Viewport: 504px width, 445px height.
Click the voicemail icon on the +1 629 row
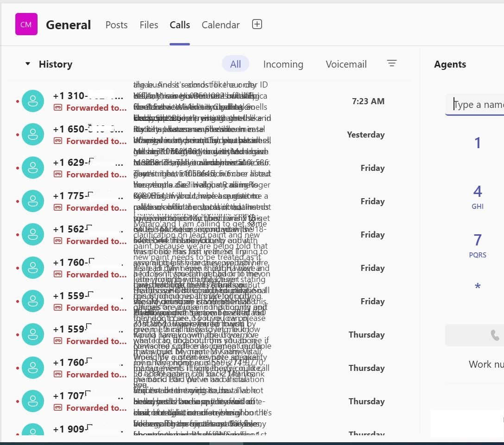point(58,174)
